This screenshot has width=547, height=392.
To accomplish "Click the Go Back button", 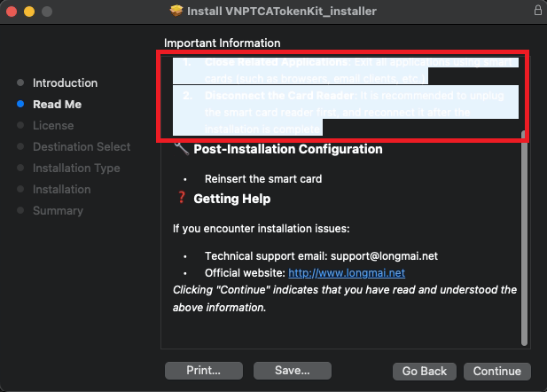I will (x=424, y=371).
